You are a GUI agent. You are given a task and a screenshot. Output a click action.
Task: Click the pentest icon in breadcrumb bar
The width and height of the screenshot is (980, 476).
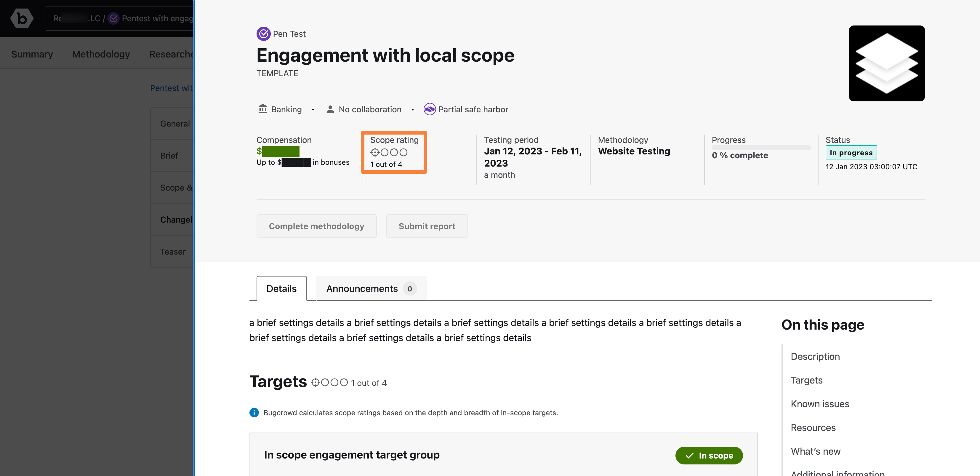pos(113,18)
